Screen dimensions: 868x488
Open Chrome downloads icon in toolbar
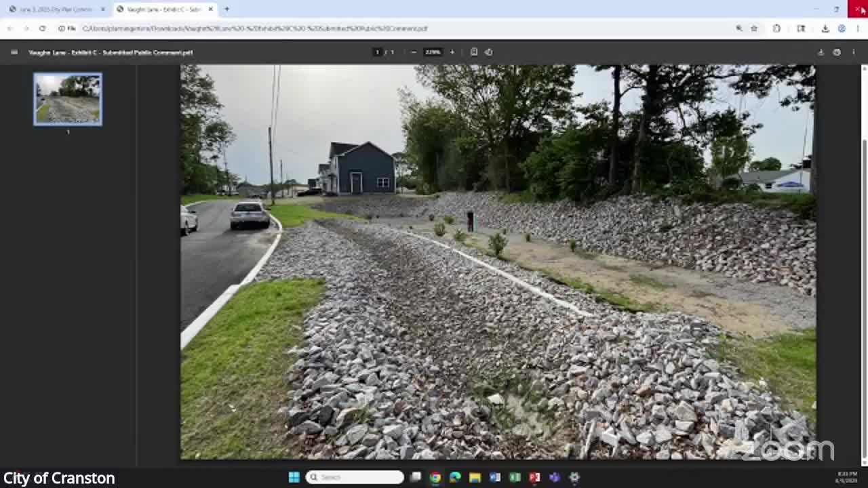[x=825, y=28]
